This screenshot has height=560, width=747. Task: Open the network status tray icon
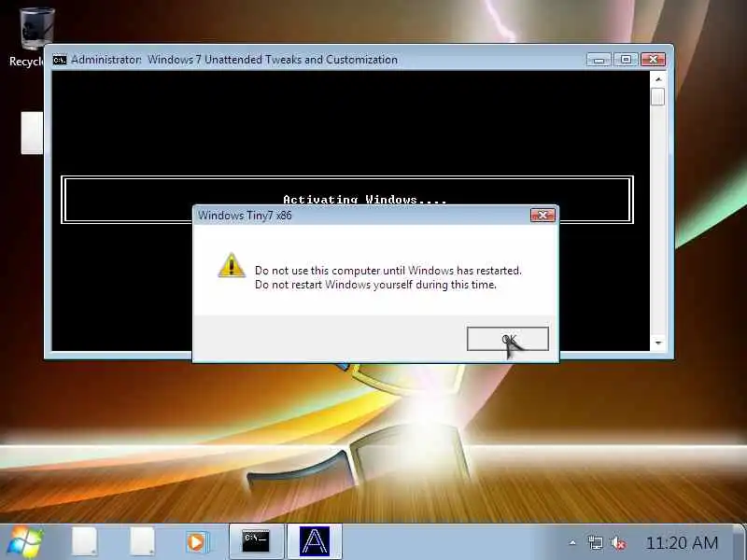click(x=595, y=542)
